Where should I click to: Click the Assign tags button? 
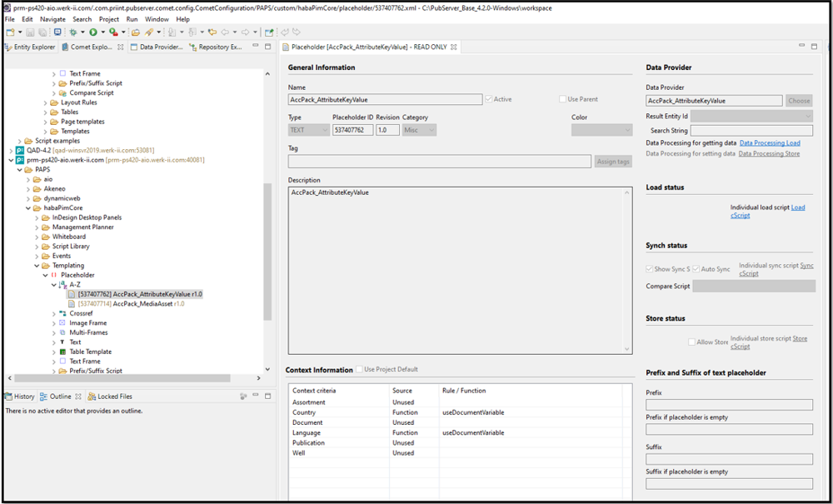coord(614,162)
